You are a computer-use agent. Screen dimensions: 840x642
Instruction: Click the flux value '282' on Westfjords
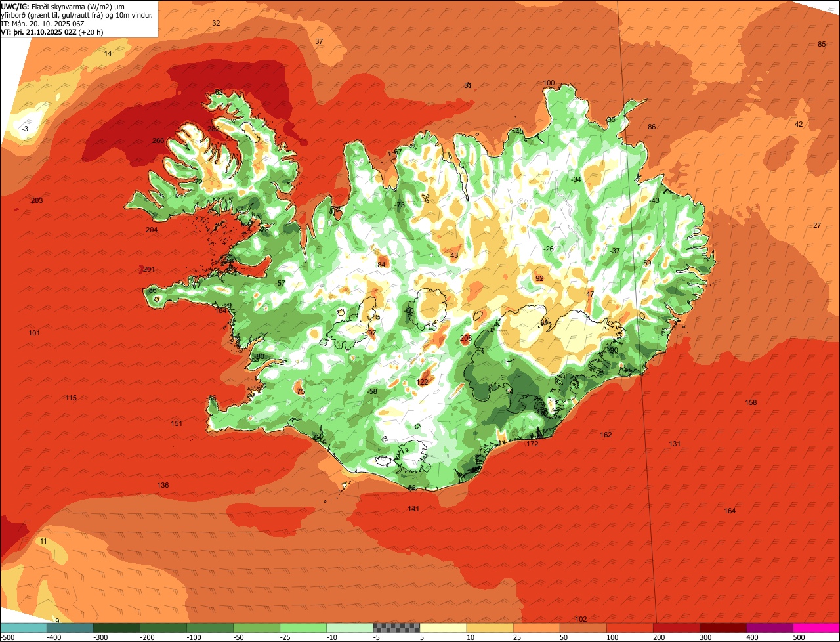click(x=213, y=129)
